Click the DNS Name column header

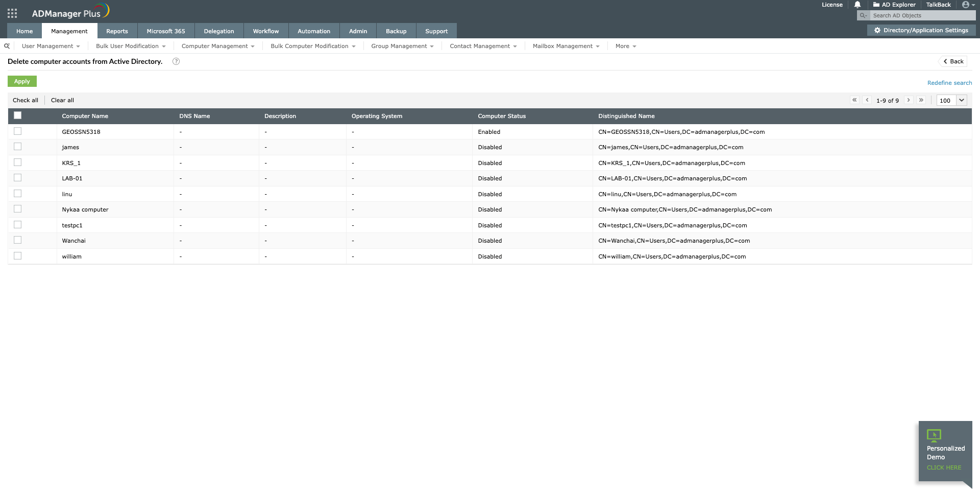(194, 116)
